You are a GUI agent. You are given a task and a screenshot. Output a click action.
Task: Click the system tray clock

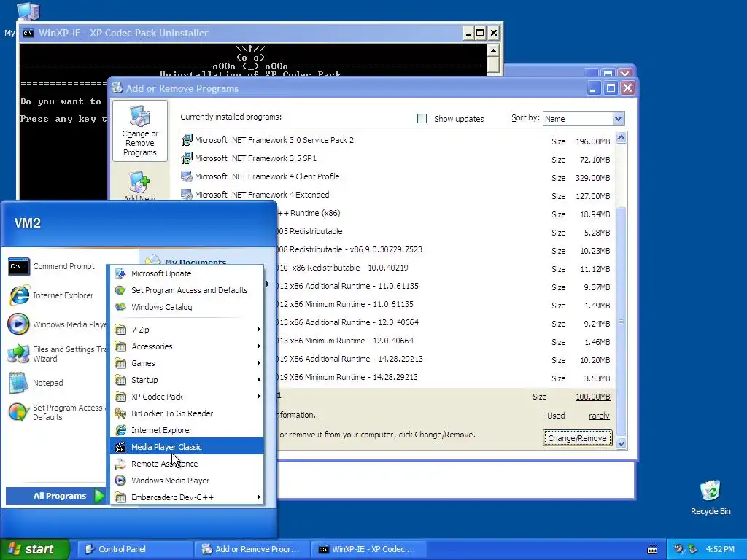click(720, 549)
